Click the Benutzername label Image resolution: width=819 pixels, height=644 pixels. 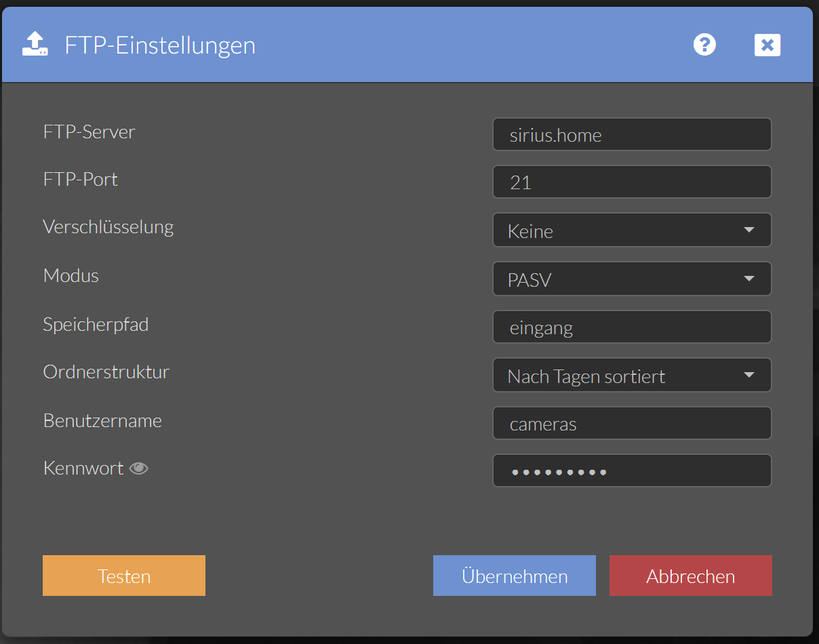pos(102,420)
